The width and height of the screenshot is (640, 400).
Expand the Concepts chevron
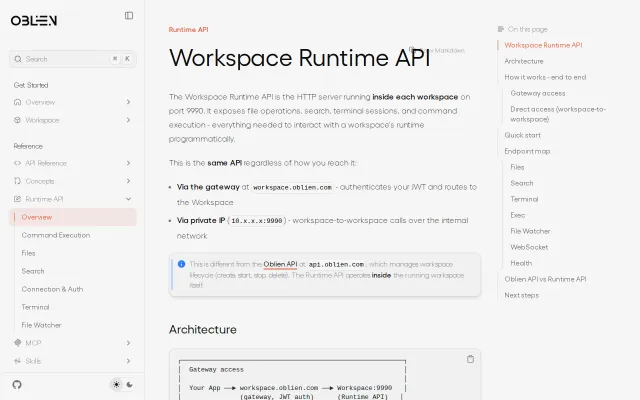pos(128,181)
